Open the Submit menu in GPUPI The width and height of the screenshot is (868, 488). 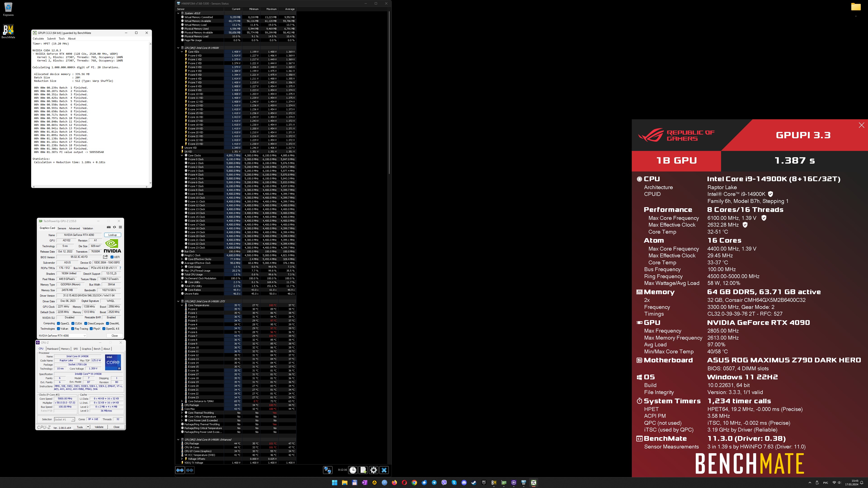(x=51, y=38)
